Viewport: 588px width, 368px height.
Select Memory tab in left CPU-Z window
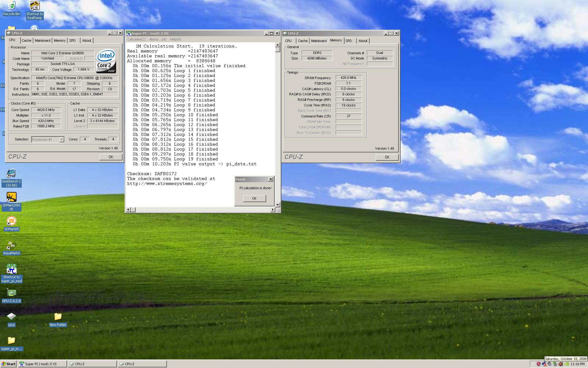pyautogui.click(x=60, y=40)
